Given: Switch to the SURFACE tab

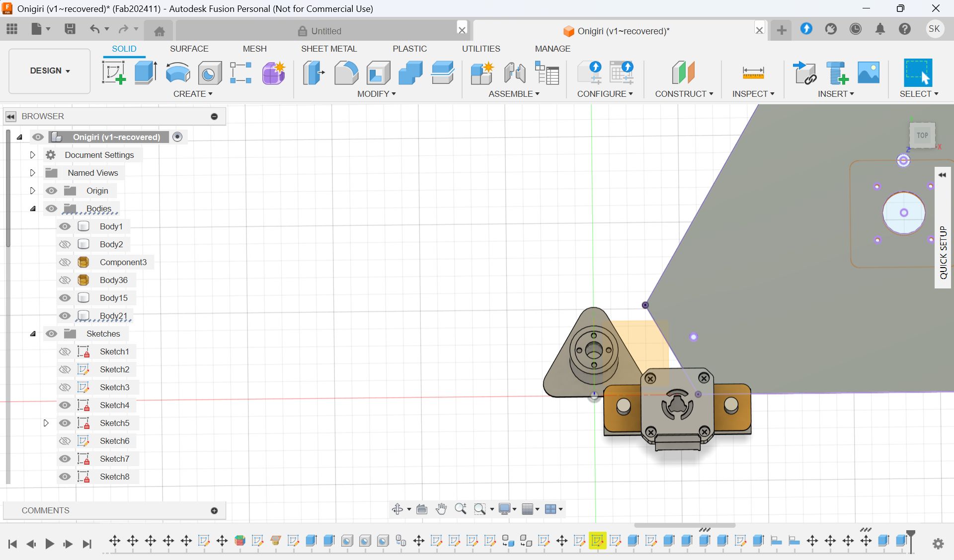Looking at the screenshot, I should point(189,49).
